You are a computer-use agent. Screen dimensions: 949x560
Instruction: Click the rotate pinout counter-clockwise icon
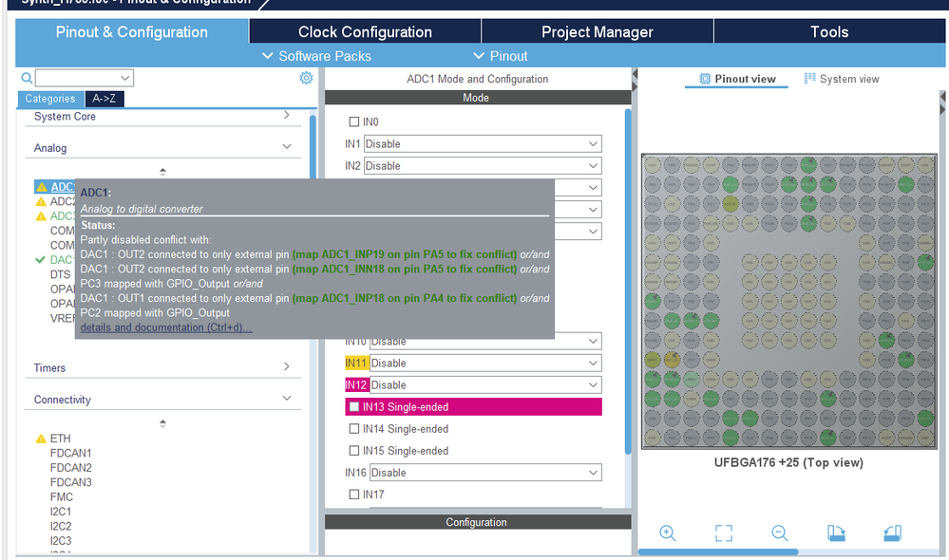(x=892, y=532)
